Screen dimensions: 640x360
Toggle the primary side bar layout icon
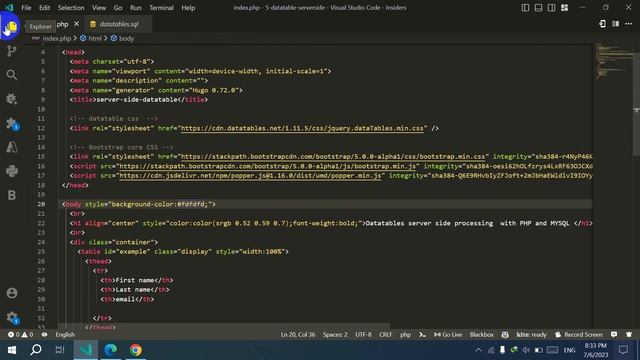[525, 8]
